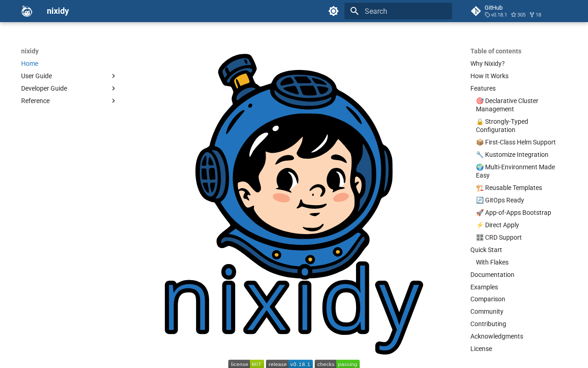
Task: Jump to Community section
Action: 487,311
